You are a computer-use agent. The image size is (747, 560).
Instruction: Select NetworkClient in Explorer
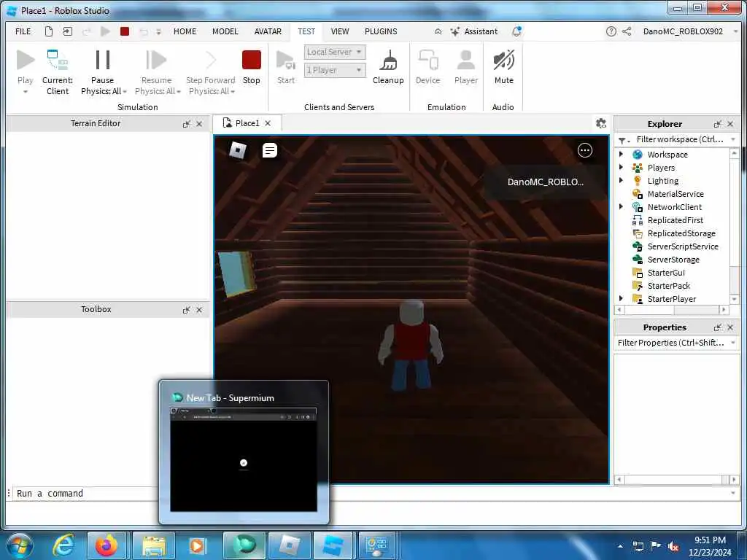(674, 207)
